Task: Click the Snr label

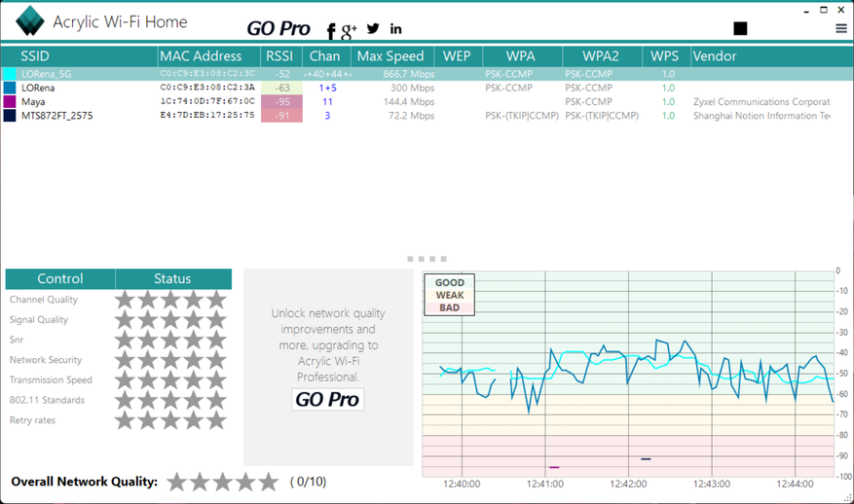Action: (x=17, y=340)
